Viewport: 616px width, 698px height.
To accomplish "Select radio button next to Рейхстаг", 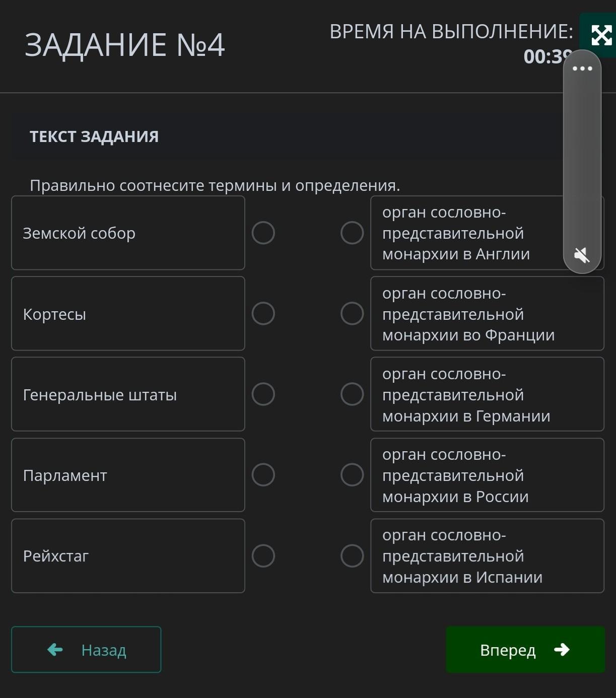I will pos(263,556).
